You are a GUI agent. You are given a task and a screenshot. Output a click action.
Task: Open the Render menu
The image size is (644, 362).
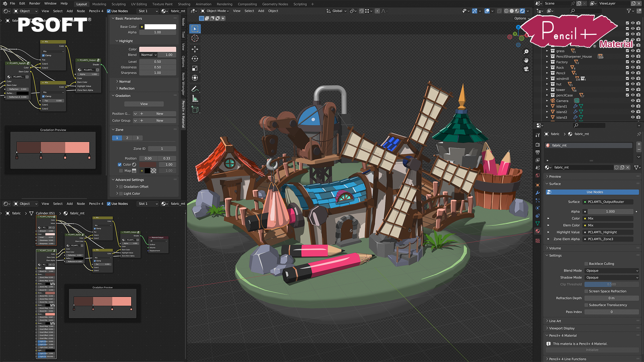(x=35, y=3)
